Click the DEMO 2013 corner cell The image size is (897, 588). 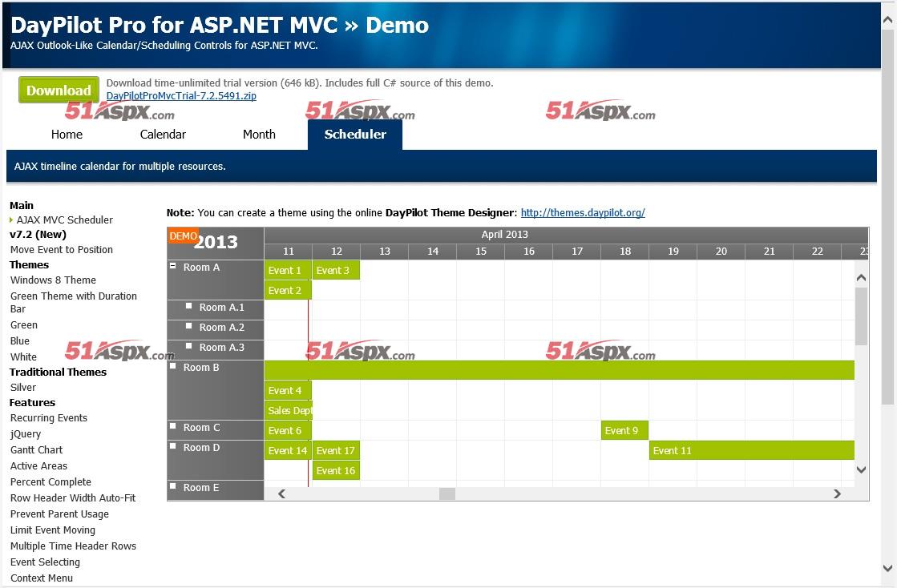(215, 244)
